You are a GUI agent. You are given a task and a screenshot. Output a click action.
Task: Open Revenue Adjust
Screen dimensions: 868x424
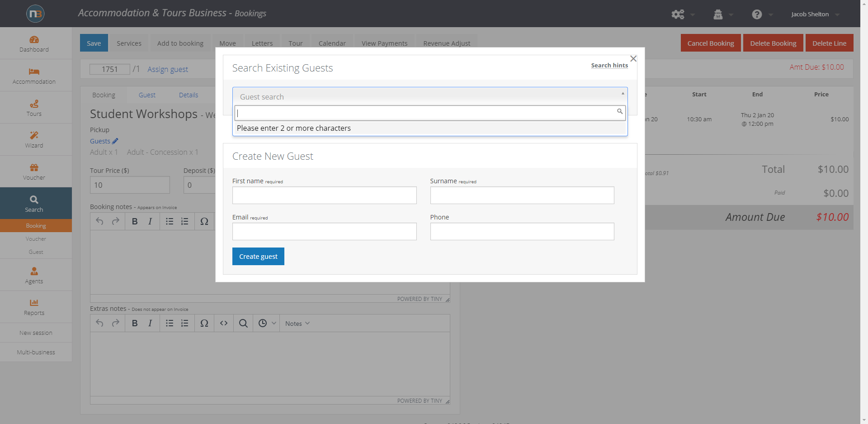(x=447, y=43)
